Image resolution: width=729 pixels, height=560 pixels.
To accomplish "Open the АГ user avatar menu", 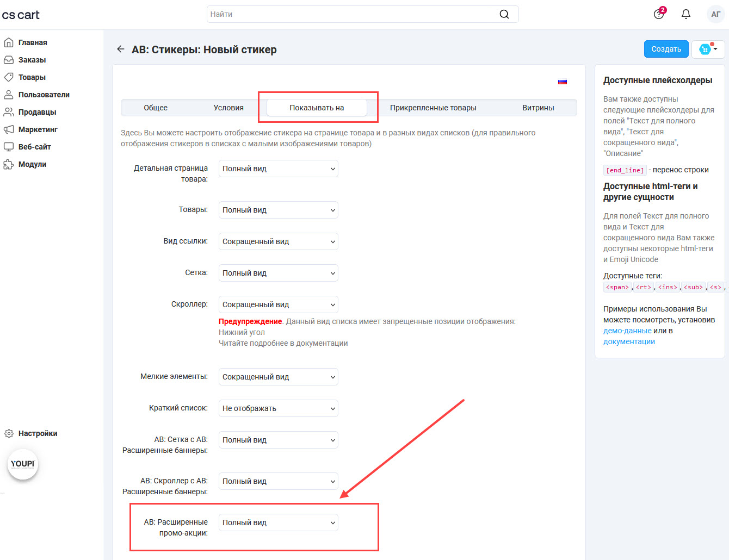I will (715, 14).
